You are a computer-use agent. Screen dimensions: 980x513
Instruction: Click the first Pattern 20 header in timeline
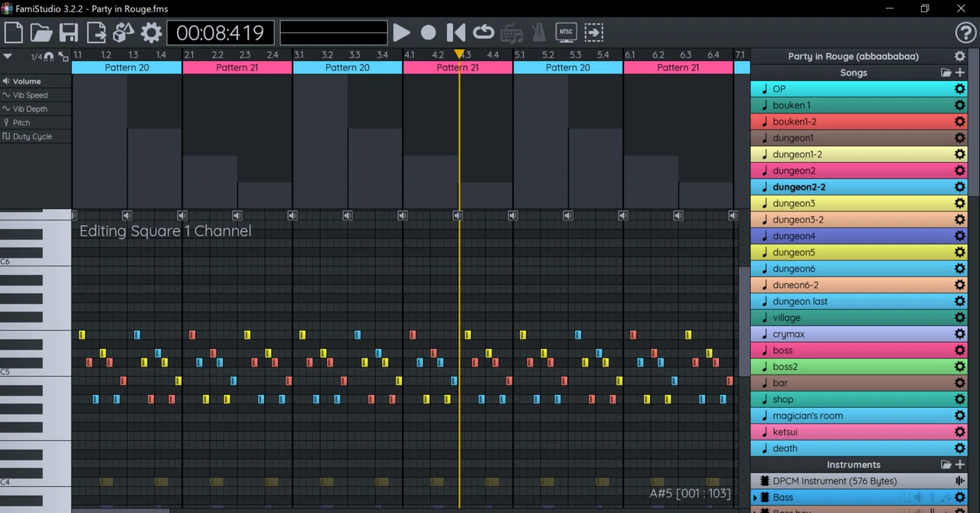click(x=127, y=67)
